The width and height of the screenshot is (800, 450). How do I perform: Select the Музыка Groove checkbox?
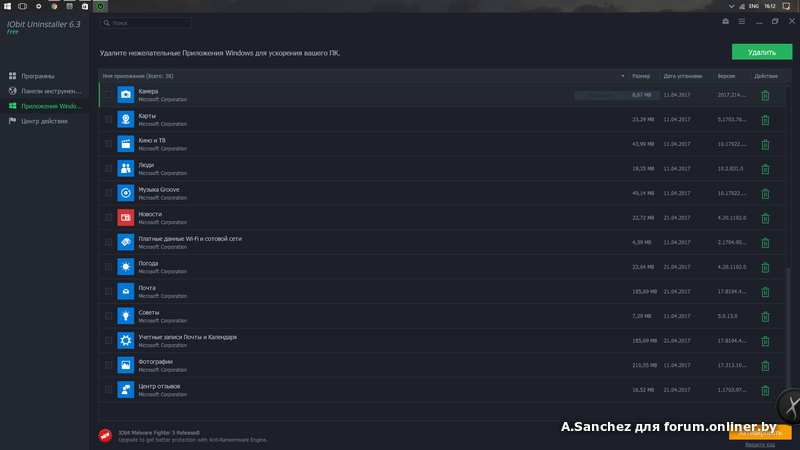[x=109, y=193]
